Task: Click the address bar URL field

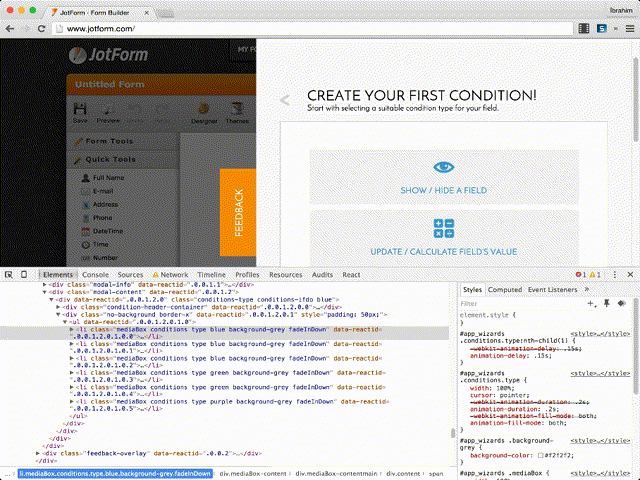Action: point(312,29)
